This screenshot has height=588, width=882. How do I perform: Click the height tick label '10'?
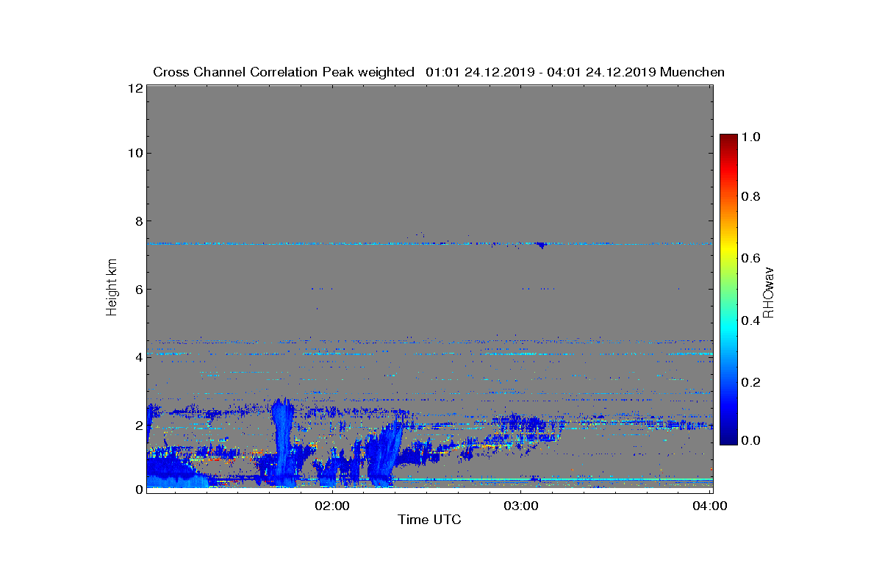pos(134,153)
